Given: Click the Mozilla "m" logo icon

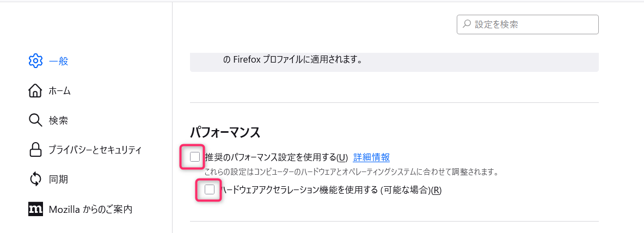Looking at the screenshot, I should (x=35, y=209).
